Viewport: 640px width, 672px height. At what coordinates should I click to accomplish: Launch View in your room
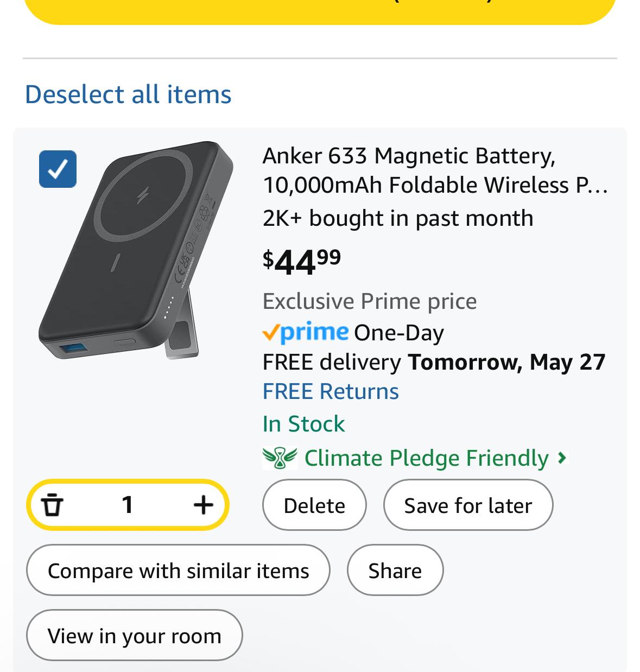click(x=134, y=635)
